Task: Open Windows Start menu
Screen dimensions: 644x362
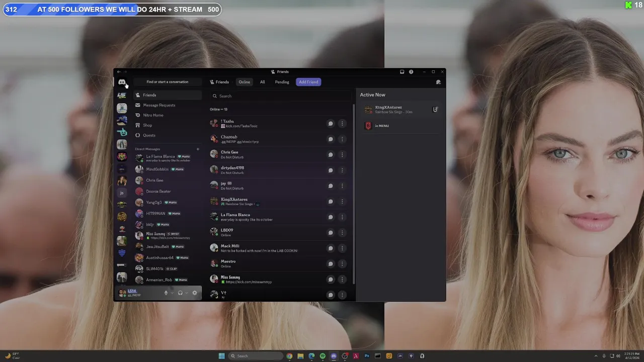Action: [x=221, y=356]
